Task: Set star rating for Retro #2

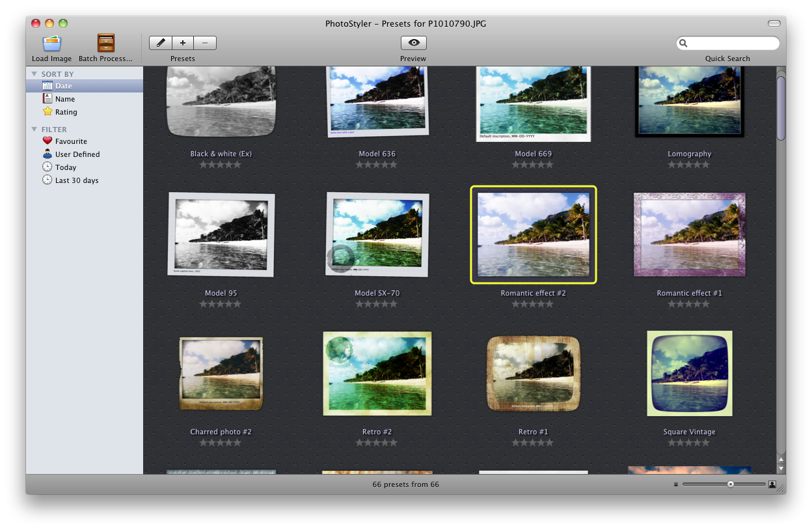Action: coord(377,443)
